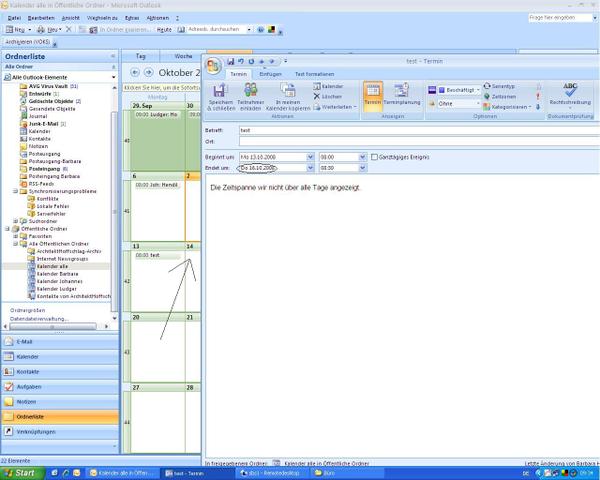
Task: Open Alle Outlook-Elemente dropdown
Action: pos(114,77)
